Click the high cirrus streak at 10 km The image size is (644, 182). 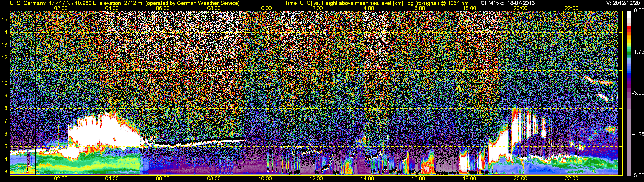point(600,81)
